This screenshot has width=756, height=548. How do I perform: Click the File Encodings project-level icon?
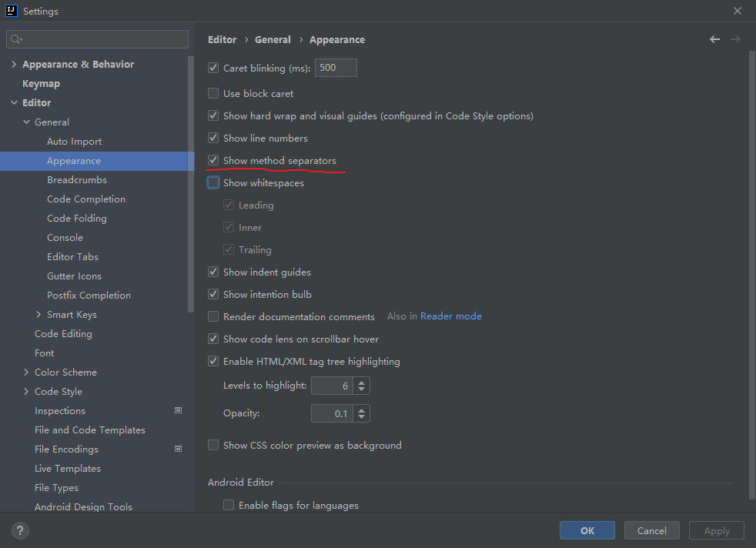(x=179, y=449)
